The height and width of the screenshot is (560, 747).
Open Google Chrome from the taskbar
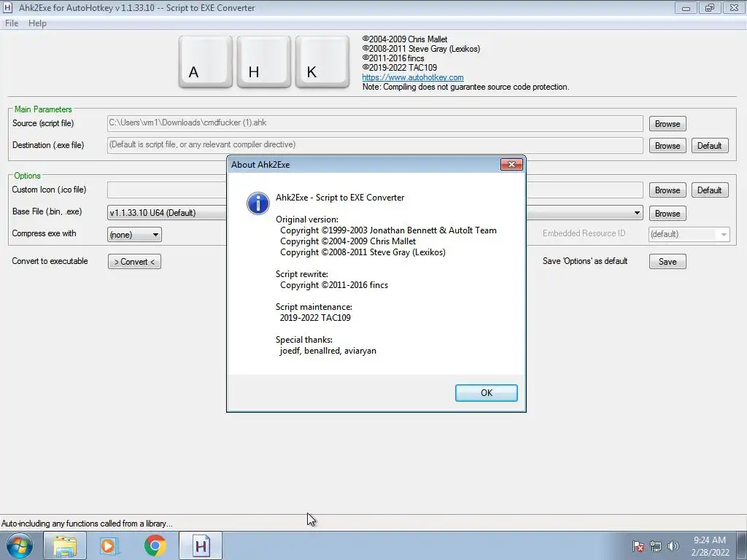click(155, 545)
